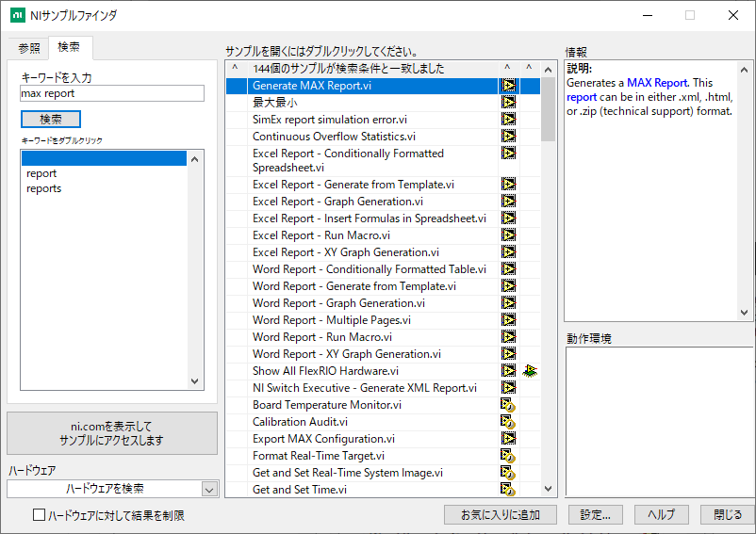Click project icon for Board Temperature Monitor.vi
The image size is (756, 534).
[508, 405]
